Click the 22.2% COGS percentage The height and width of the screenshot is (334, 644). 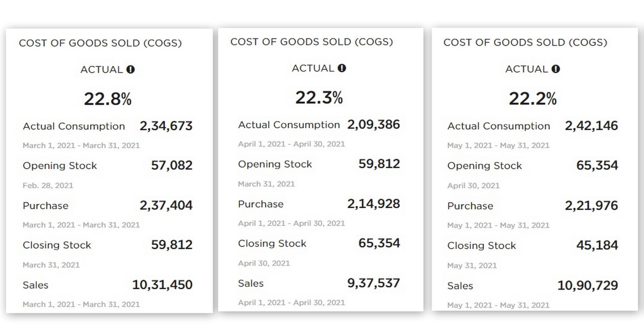point(533,98)
